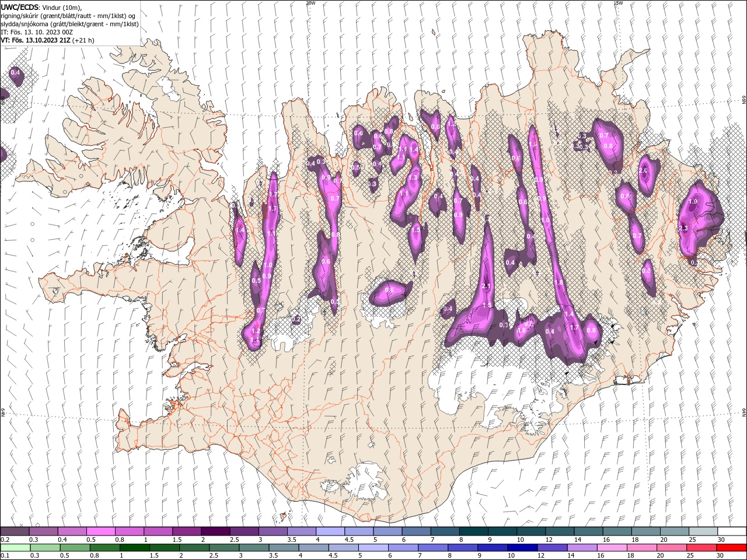
Task: Click upper legend swatch between 8 and 9
Action: (x=474, y=531)
